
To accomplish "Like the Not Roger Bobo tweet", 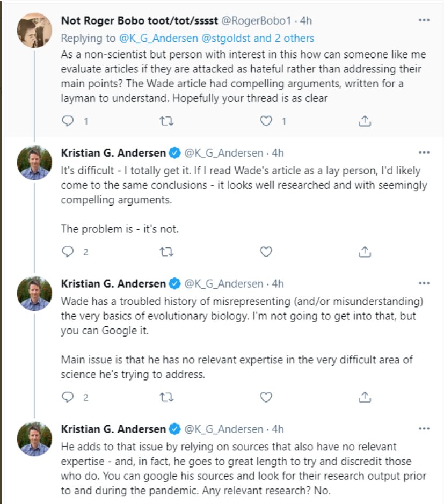I will pos(266,121).
